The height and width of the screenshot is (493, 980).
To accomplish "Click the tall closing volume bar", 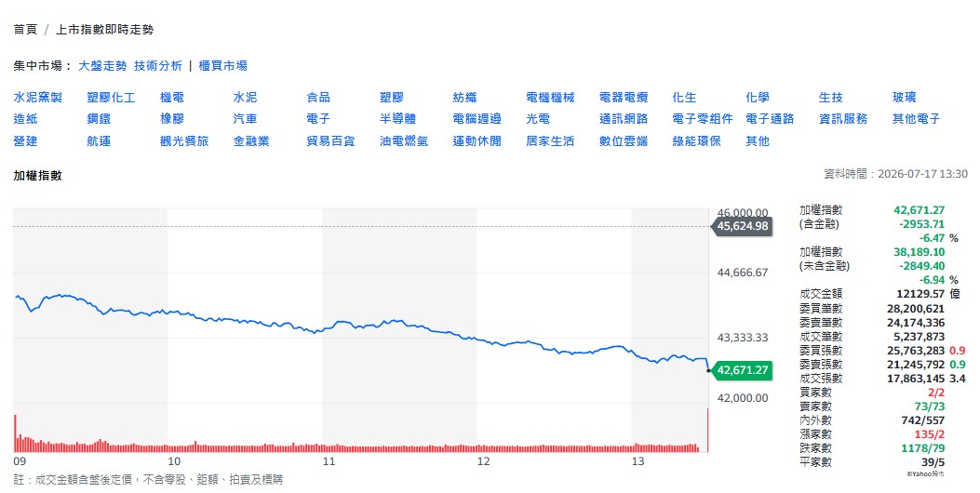I will [707, 430].
